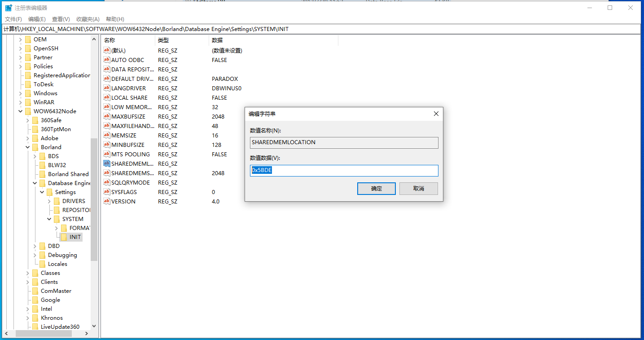Open the 文件(F) menu

pos(13,19)
